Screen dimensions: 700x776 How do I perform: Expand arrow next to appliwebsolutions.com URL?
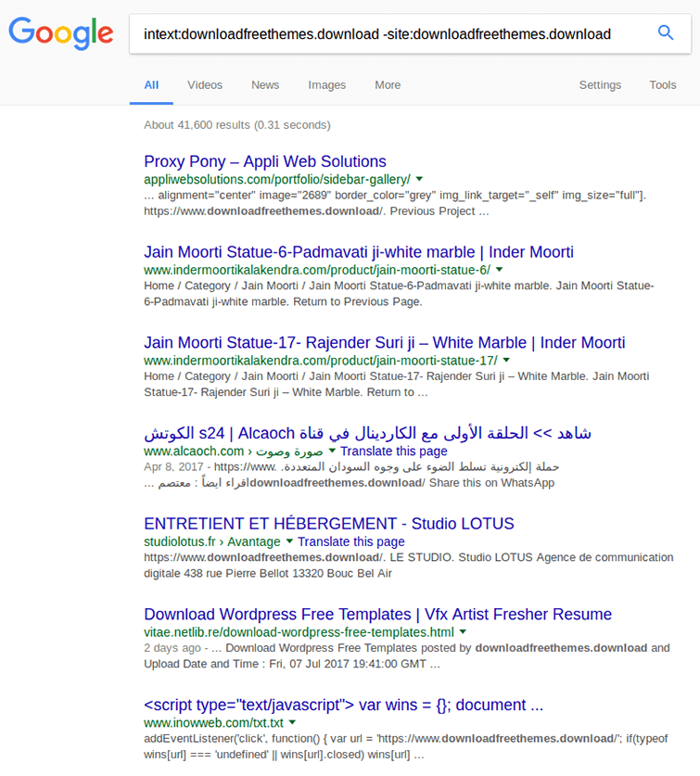[x=419, y=179]
